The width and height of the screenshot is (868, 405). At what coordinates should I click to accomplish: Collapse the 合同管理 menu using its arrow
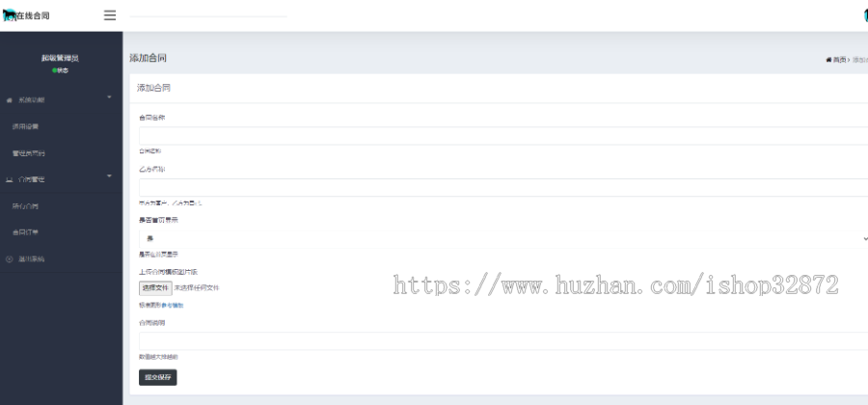[109, 175]
